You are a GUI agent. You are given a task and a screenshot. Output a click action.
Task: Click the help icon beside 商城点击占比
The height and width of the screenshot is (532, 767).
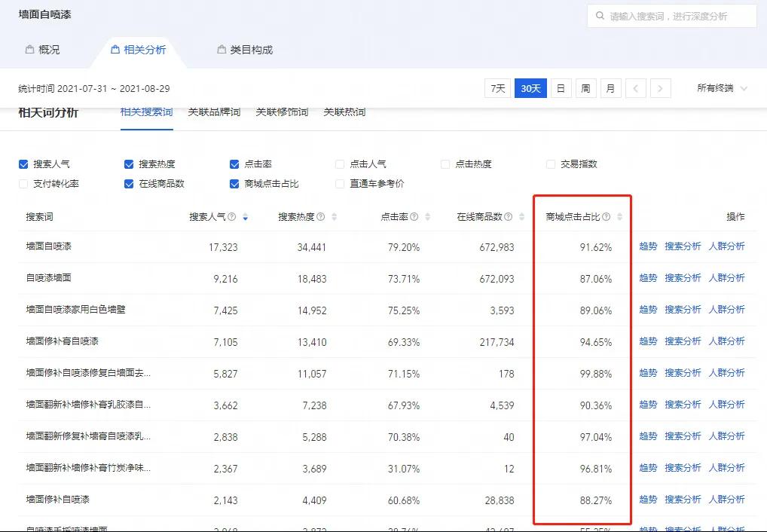606,216
